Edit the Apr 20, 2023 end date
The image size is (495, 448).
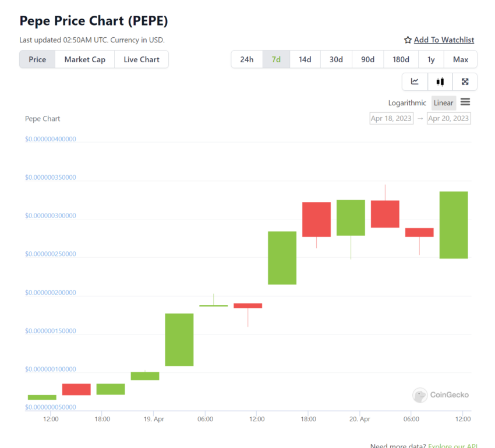pos(448,118)
